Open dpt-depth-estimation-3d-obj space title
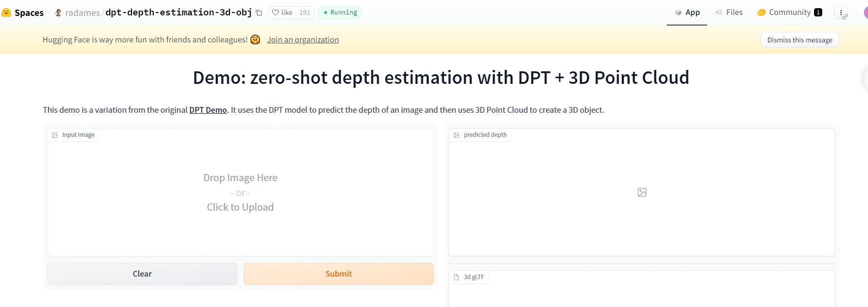 tap(178, 13)
